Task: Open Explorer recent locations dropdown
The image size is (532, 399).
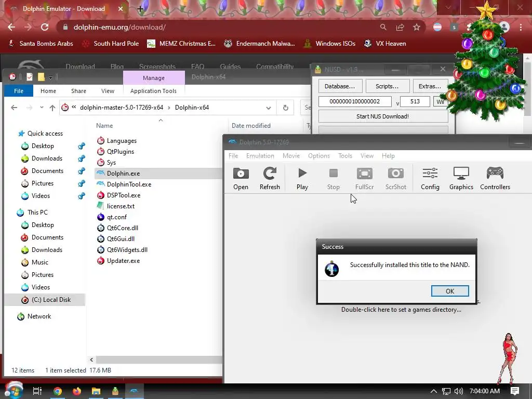Action: click(x=42, y=108)
